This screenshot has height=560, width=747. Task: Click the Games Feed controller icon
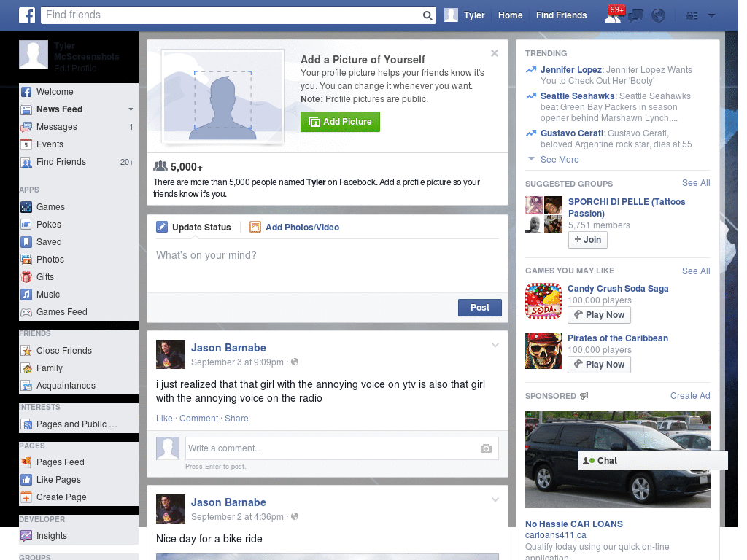[26, 312]
